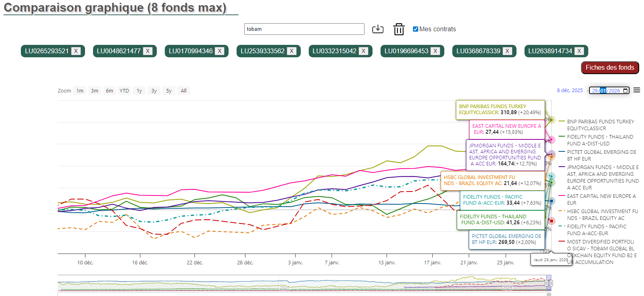This screenshot has width=644, height=296.
Task: Click the navigator right range handle
Action: [x=551, y=283]
